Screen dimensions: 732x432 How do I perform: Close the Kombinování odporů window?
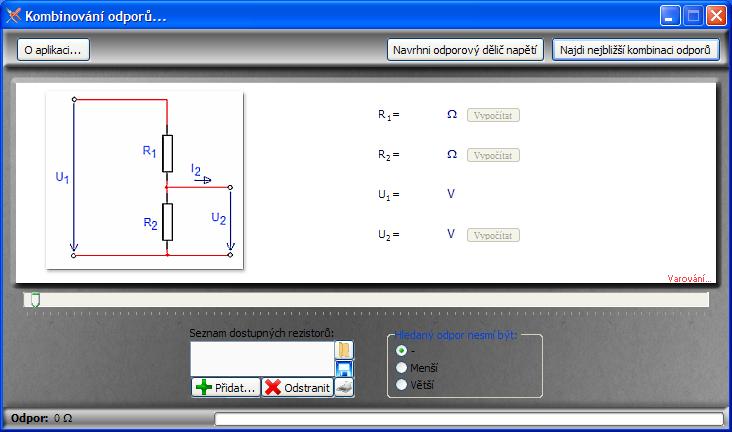(x=716, y=16)
